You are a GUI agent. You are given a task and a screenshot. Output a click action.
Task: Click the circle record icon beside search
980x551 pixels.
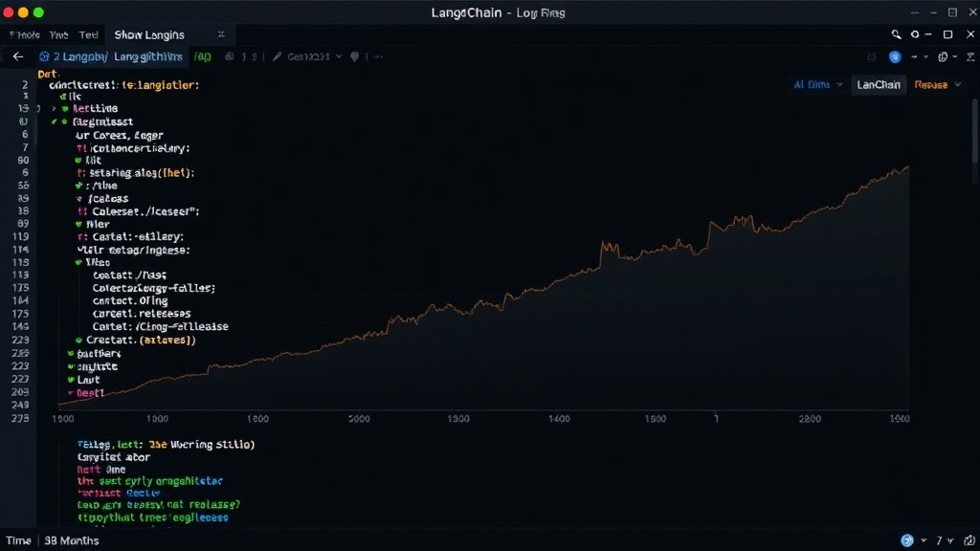(x=915, y=34)
